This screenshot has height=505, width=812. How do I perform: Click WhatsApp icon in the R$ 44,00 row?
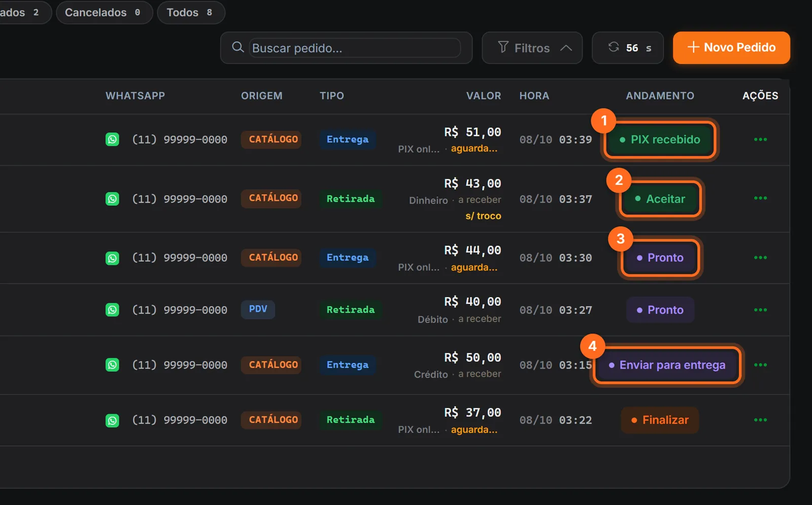[112, 258]
